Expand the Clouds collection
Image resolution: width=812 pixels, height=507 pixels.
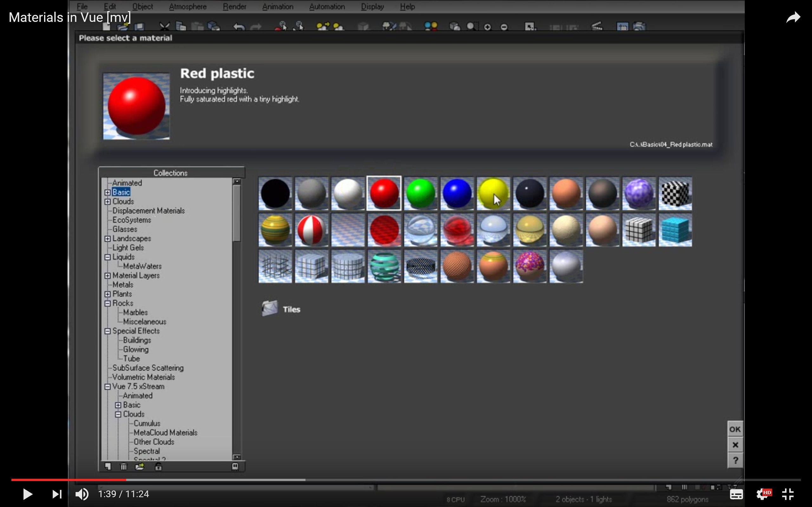[108, 202]
